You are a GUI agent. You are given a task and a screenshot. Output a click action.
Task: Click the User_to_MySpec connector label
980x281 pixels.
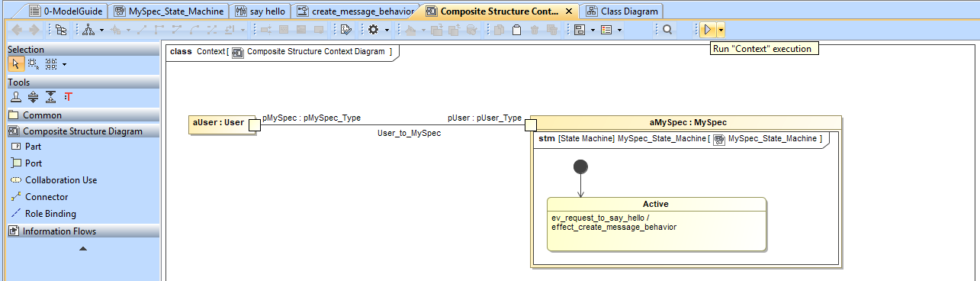(409, 133)
